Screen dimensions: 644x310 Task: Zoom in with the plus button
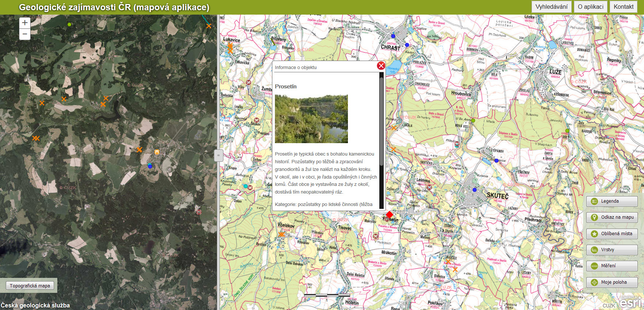click(24, 23)
